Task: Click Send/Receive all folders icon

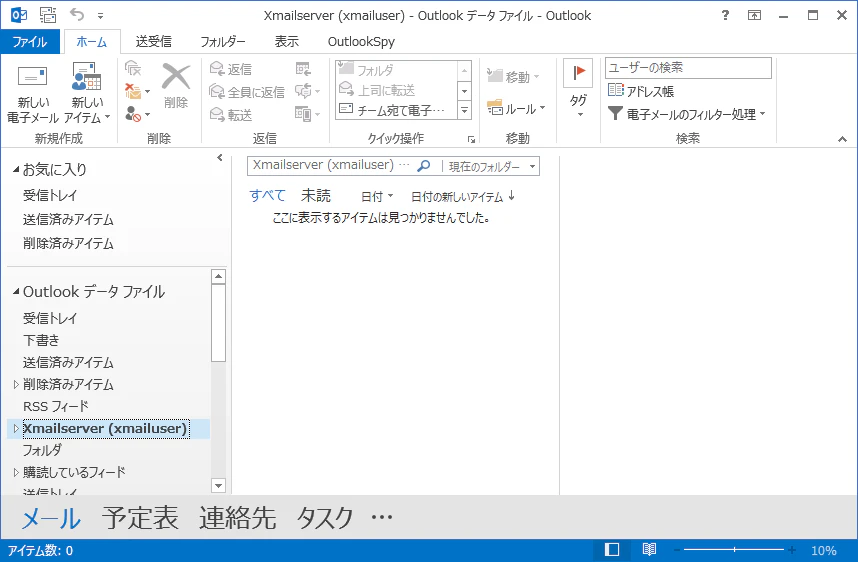Action: (x=48, y=15)
